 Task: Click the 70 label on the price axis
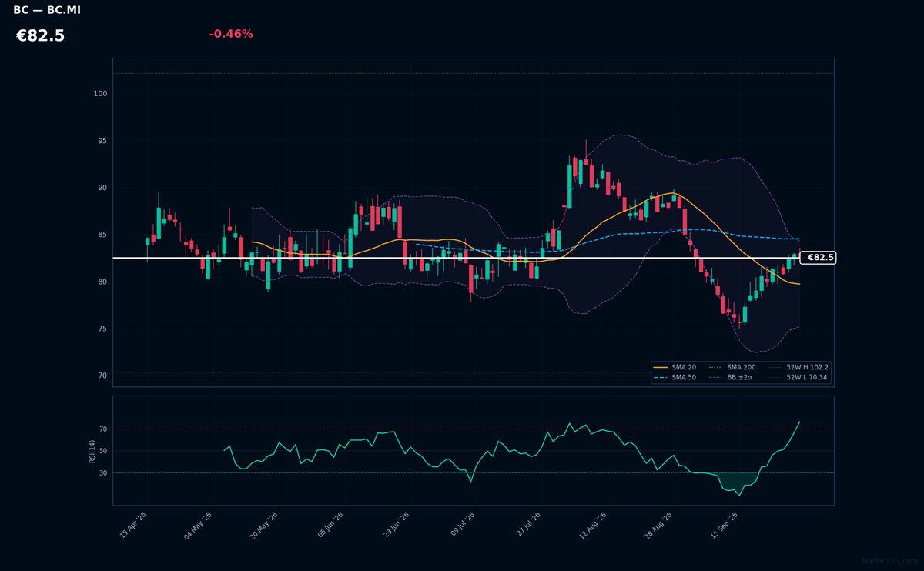tap(102, 376)
